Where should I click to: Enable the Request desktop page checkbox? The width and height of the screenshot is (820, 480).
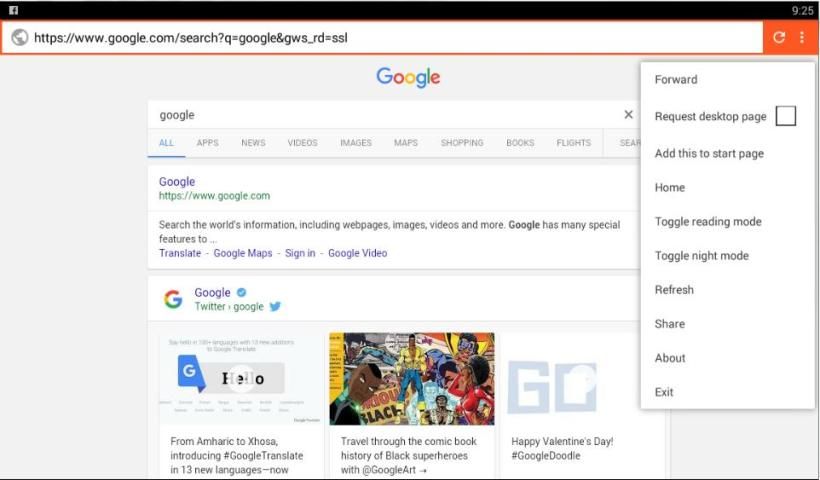[785, 116]
